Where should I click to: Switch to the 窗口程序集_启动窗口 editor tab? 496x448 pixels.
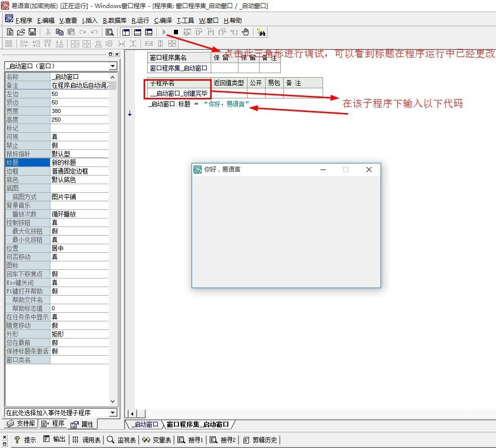tap(198, 424)
